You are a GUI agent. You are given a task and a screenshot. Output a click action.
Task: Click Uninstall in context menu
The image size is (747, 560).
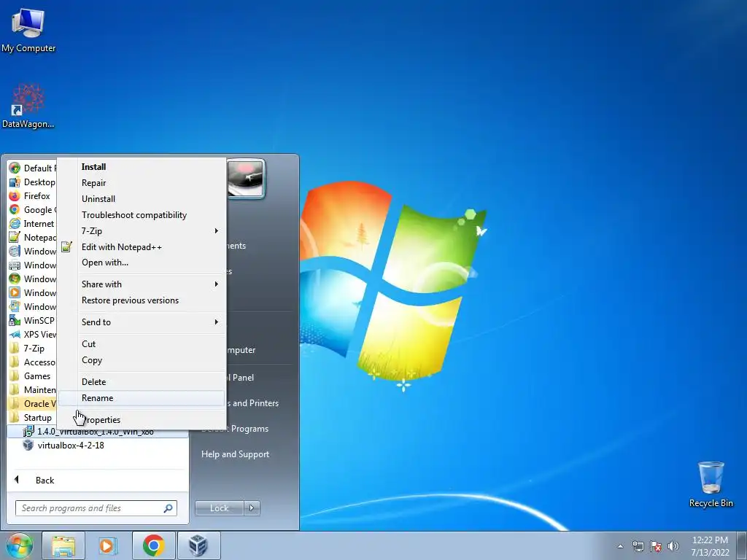click(142, 199)
